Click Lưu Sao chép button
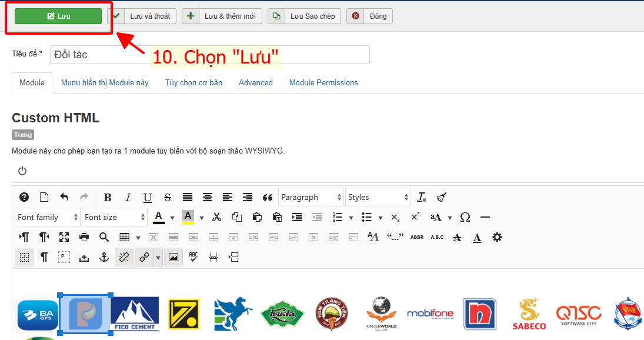This screenshot has width=644, height=340. tap(304, 16)
